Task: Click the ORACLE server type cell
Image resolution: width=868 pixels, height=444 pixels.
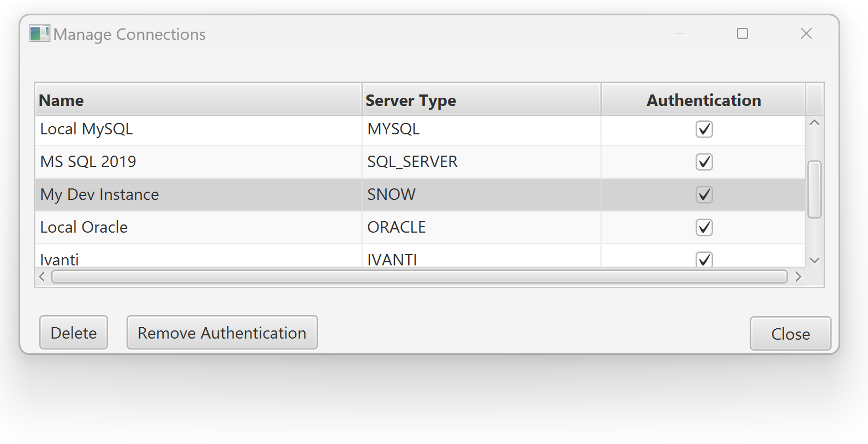Action: pos(482,228)
